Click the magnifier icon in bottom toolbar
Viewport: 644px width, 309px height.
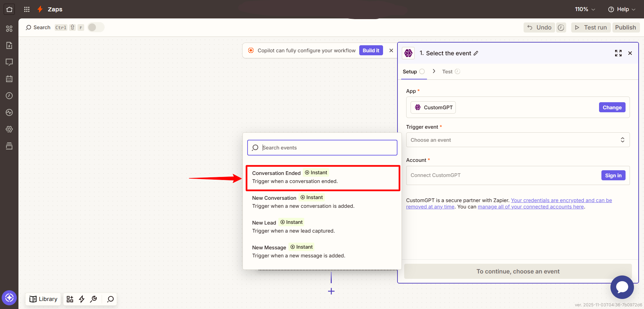tap(110, 299)
